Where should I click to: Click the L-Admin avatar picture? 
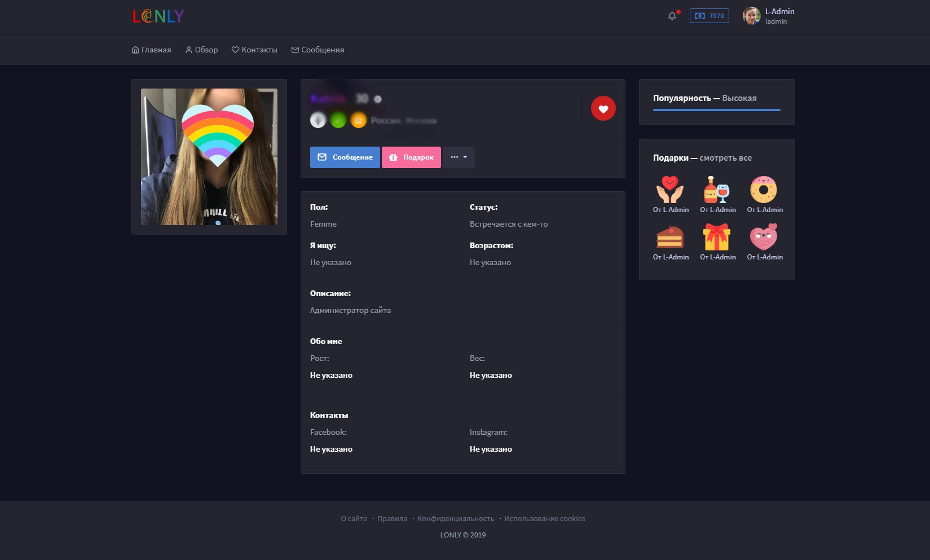[x=751, y=16]
